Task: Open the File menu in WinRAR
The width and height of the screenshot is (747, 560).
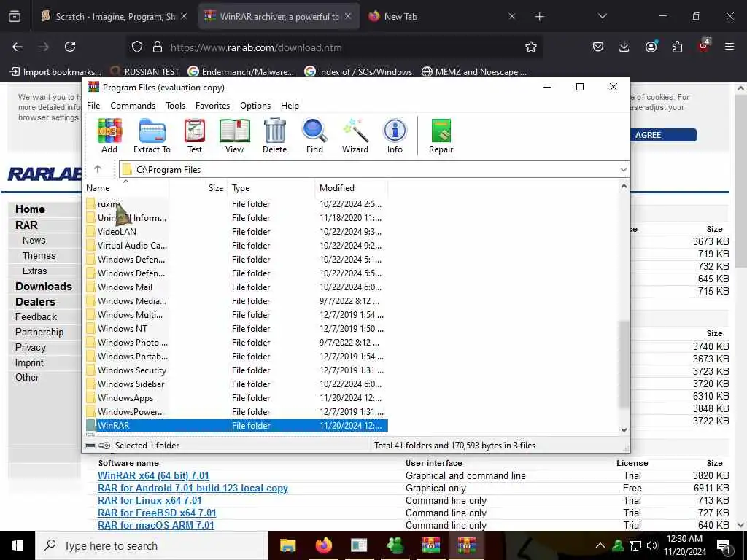Action: [x=93, y=106]
